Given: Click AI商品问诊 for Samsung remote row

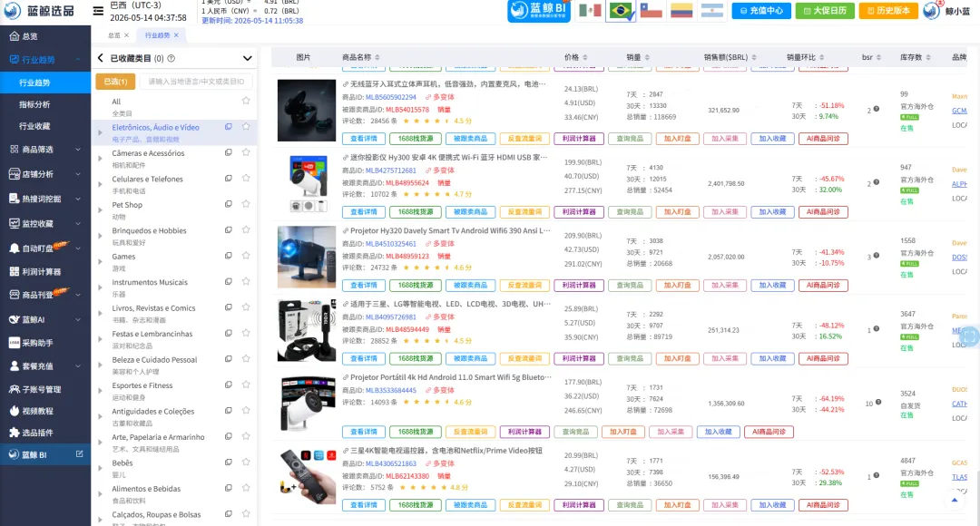Looking at the screenshot, I should coord(823,505).
